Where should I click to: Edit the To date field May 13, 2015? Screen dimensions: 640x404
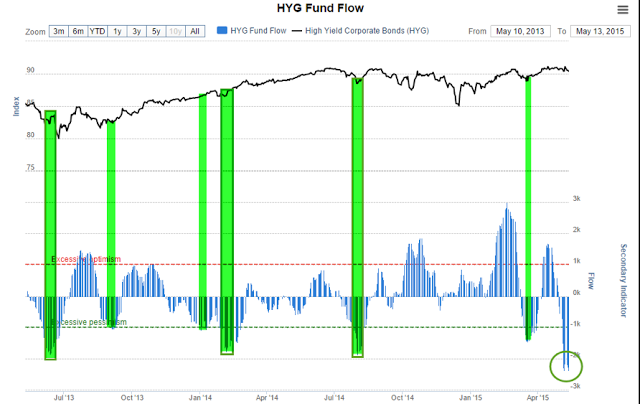[x=601, y=31]
